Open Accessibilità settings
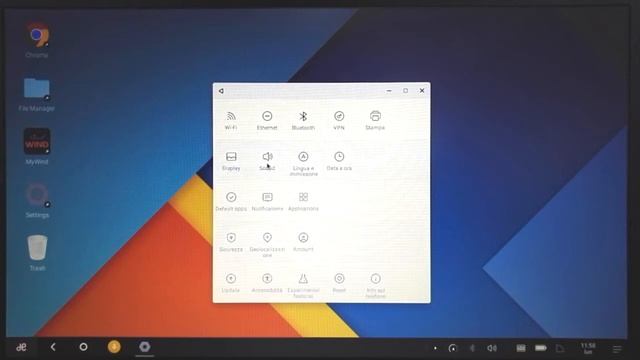This screenshot has height=360, width=640. tap(267, 283)
